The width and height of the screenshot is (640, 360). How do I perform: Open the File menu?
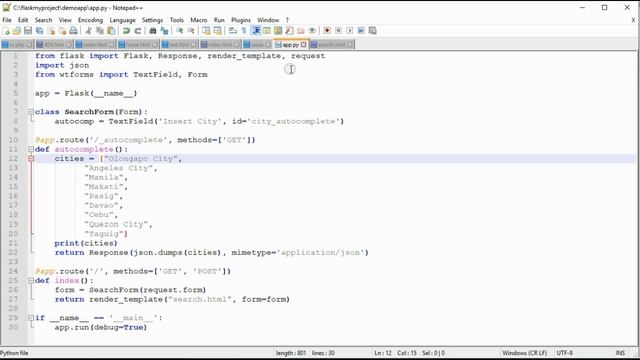point(7,20)
